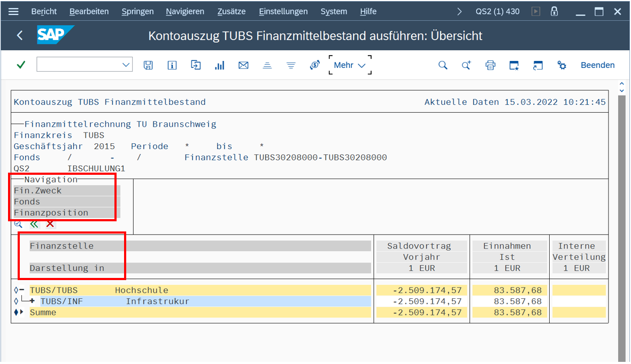This screenshot has width=631, height=364.
Task: Expand the TUBS/INF Infrastrukur node
Action: click(x=32, y=301)
